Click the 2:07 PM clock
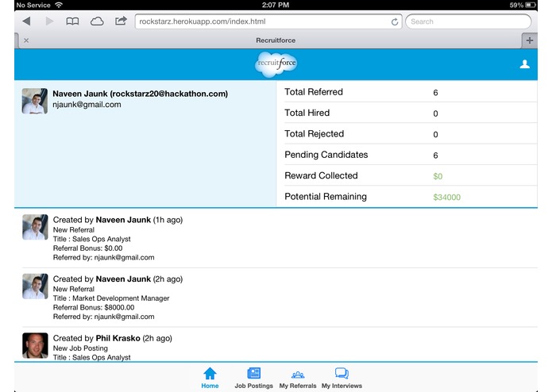 click(276, 5)
